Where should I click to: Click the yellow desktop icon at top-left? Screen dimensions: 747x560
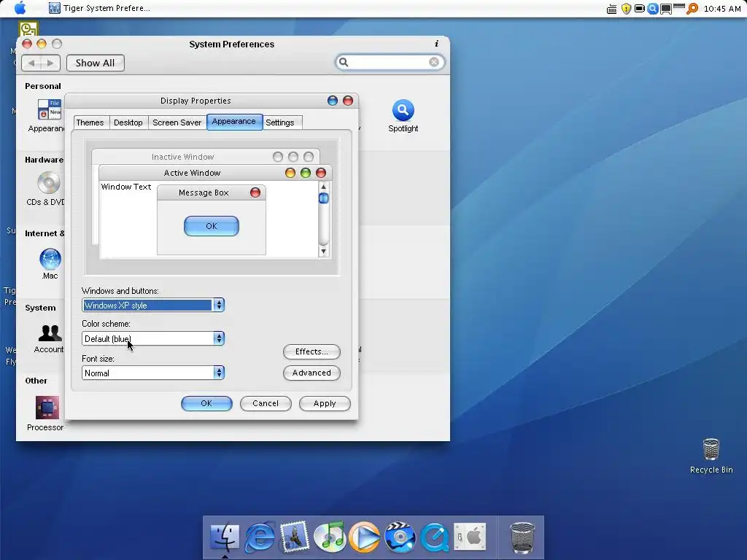[28, 28]
